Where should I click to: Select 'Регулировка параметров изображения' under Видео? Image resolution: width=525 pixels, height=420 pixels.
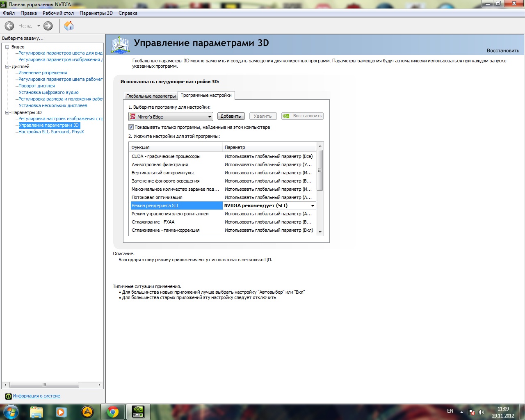point(61,60)
